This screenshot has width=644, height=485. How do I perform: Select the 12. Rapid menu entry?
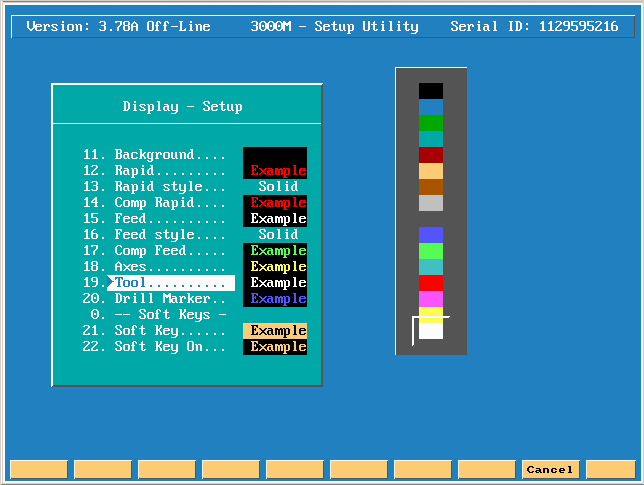tap(154, 171)
